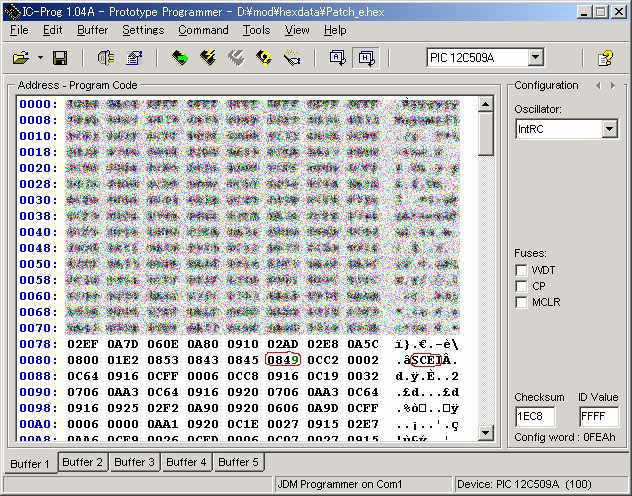Enable the CP fuse checkbox
632x496 pixels.
coord(521,286)
